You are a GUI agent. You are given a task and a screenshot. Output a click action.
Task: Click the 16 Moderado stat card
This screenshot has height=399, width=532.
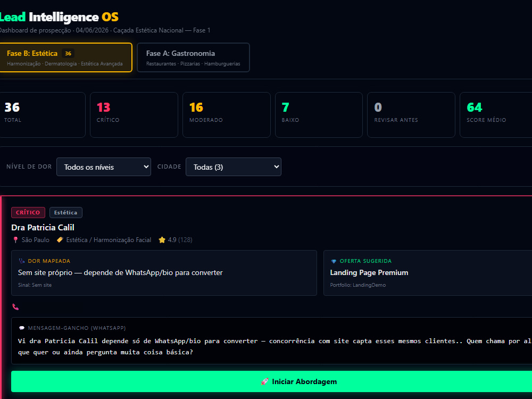[226, 115]
